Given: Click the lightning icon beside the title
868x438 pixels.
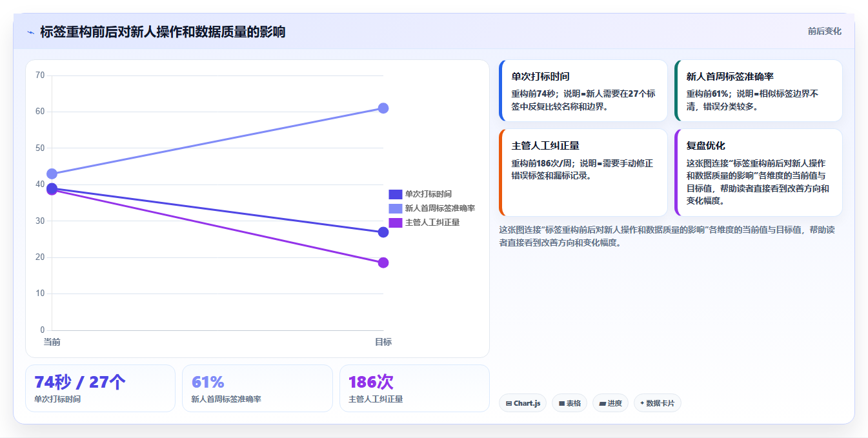Looking at the screenshot, I should [30, 32].
